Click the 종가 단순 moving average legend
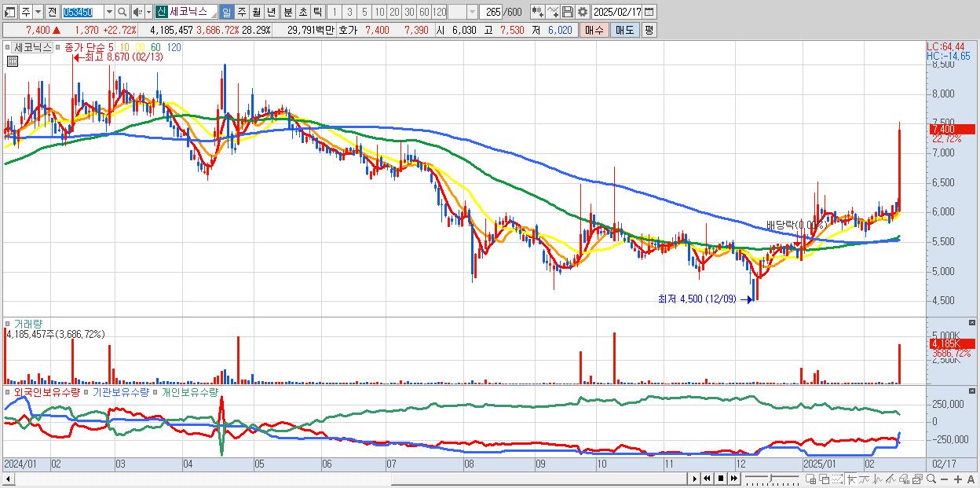The width and height of the screenshot is (980, 488). pos(89,47)
